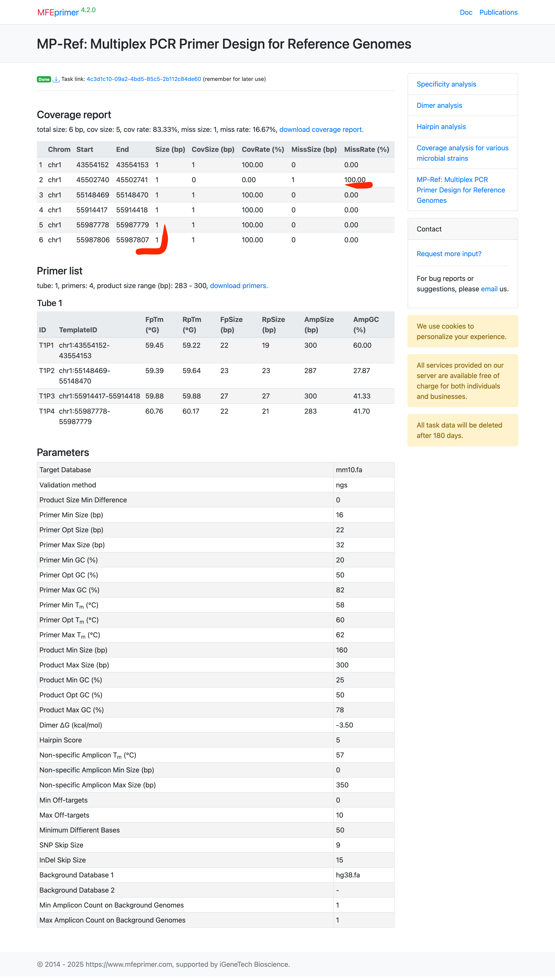Open the task link 4c3d1c10-09a2-4bd5-85c5-2b112c84de60
555x980 pixels.
tap(144, 79)
